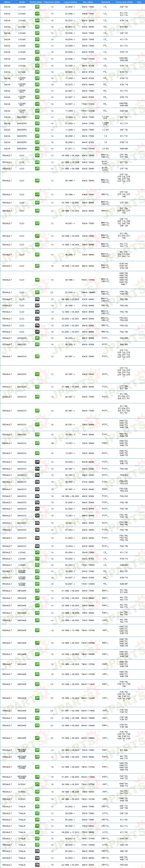This screenshot has width=145, height=868.
Task: Click PB icon in Megane Kombi 1.8 row
Action: pos(37,777)
